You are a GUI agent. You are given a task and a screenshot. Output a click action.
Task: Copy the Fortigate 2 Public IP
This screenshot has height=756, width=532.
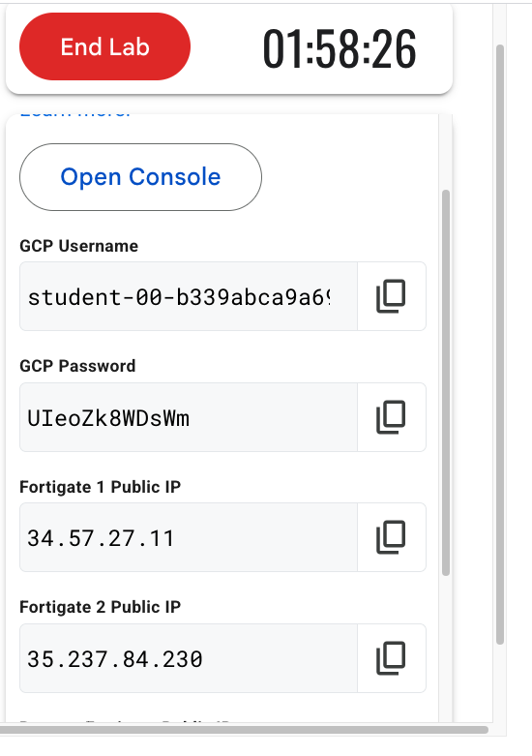point(392,658)
